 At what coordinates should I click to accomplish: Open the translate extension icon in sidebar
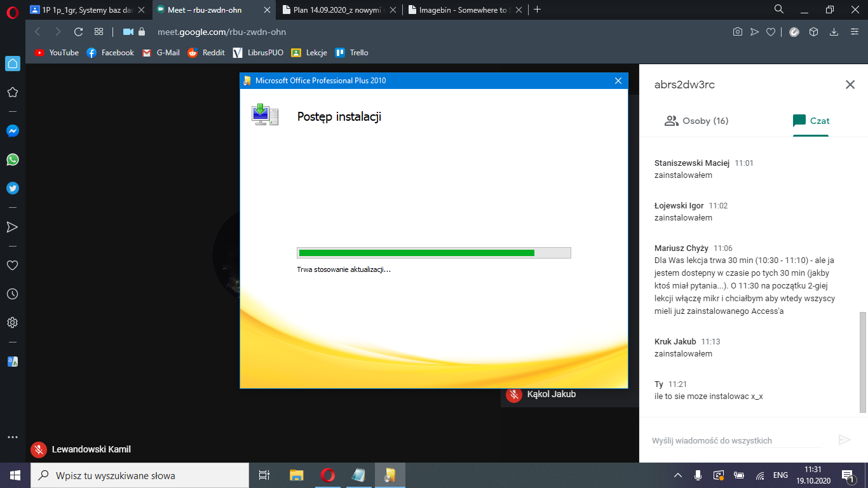[x=13, y=362]
